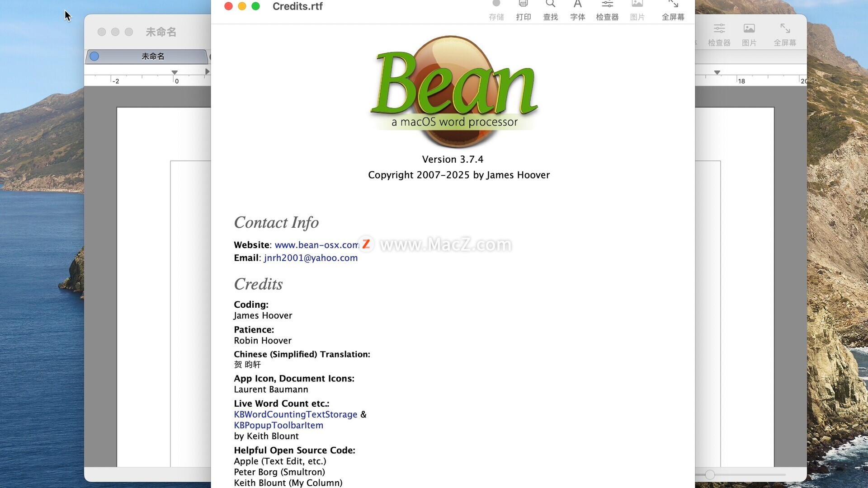Open the KBWordCountingTextStorage link
The image size is (868, 488).
click(295, 414)
